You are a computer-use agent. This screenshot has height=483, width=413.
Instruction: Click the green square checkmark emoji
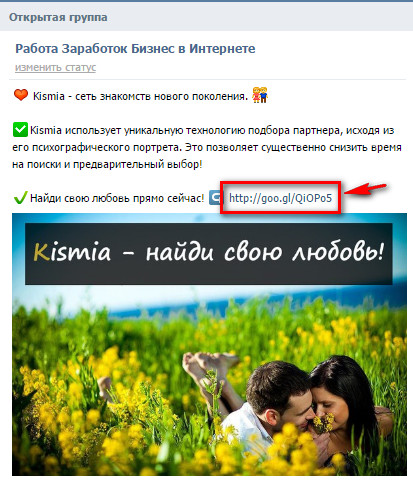click(20, 130)
